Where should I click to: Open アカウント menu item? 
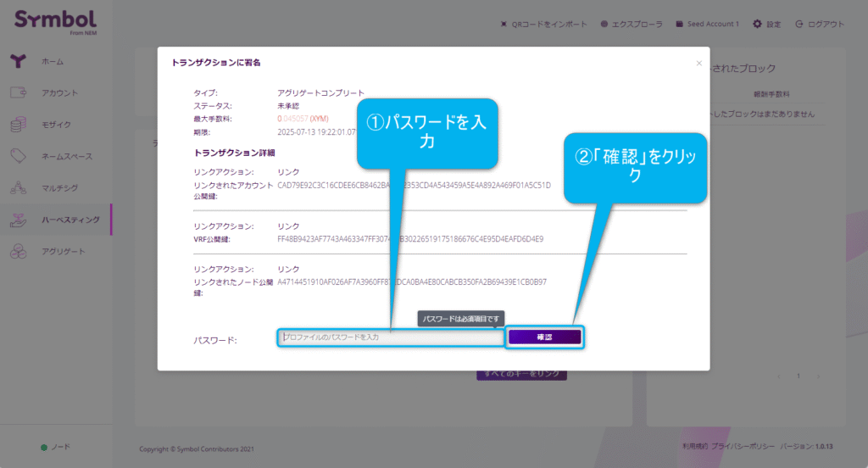click(x=60, y=93)
